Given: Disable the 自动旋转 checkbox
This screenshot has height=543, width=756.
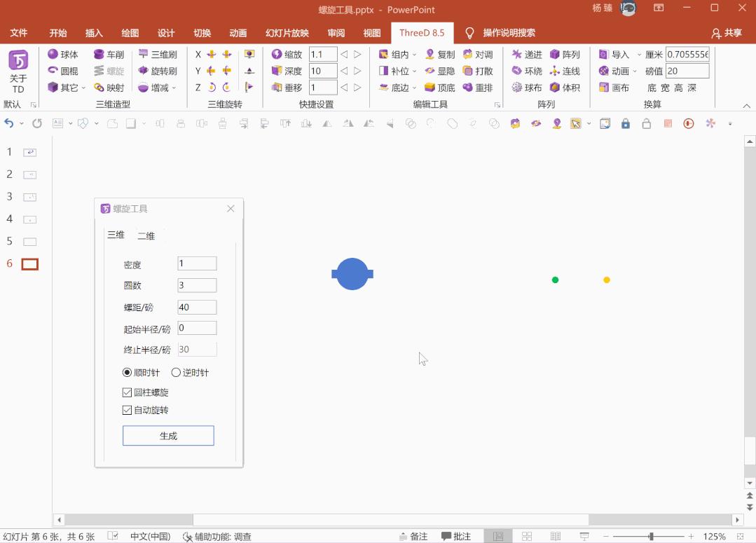Looking at the screenshot, I should [126, 410].
